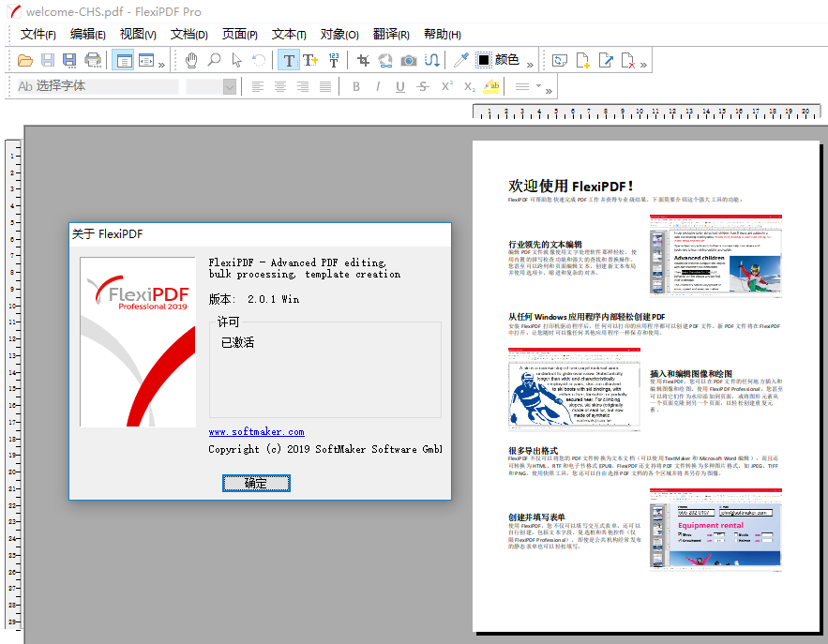Select the Hand pan tool
Screen dimensions: 828x644
coord(191,60)
